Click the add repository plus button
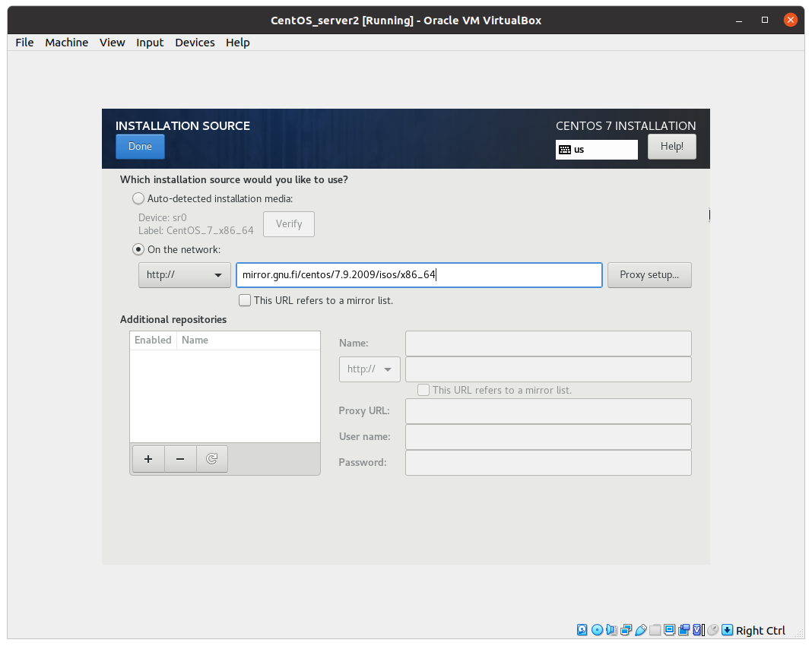The image size is (812, 646). point(148,459)
